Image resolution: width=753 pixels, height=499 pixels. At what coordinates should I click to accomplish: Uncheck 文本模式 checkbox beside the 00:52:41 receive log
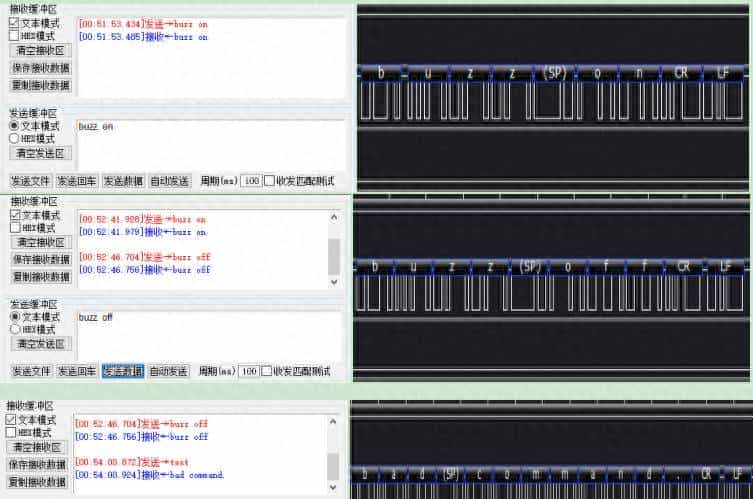coord(15,215)
